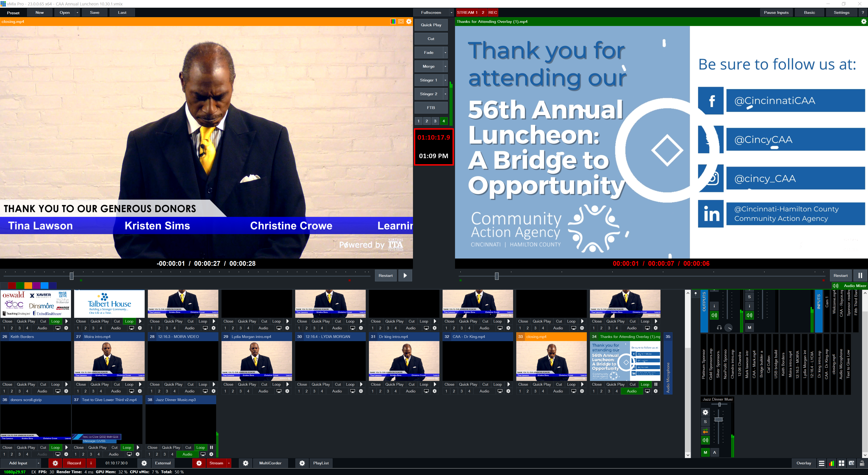This screenshot has width=868, height=475.
Task: Open settings gear on the closing.mp4 preview header
Action: pos(409,21)
